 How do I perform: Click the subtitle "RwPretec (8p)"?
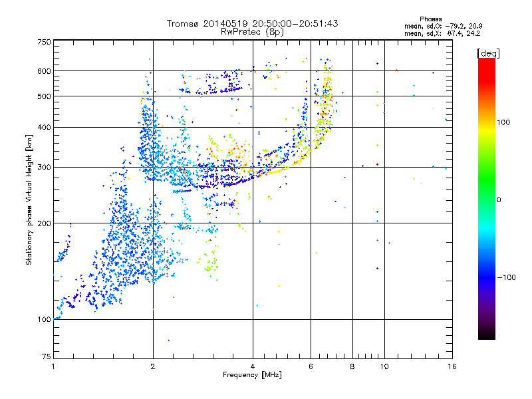pos(252,32)
